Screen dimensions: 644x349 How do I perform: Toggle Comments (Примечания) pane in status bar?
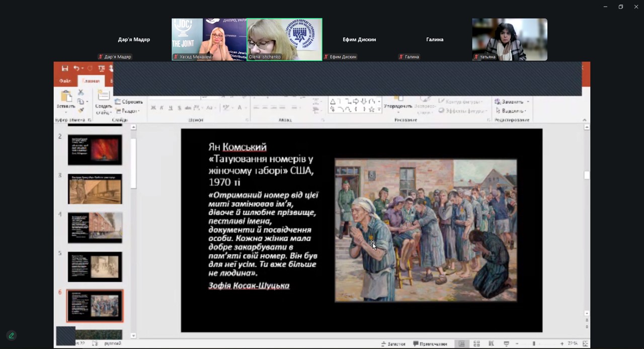point(430,343)
